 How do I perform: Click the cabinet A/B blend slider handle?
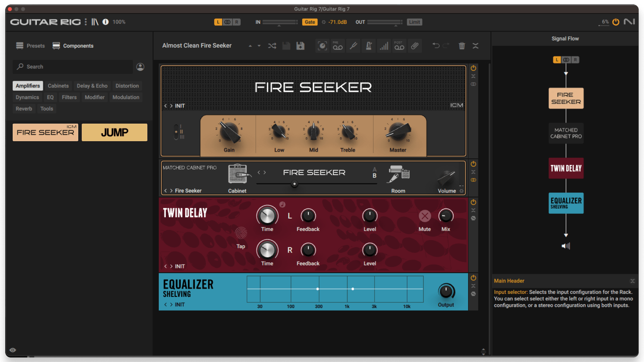click(x=294, y=184)
